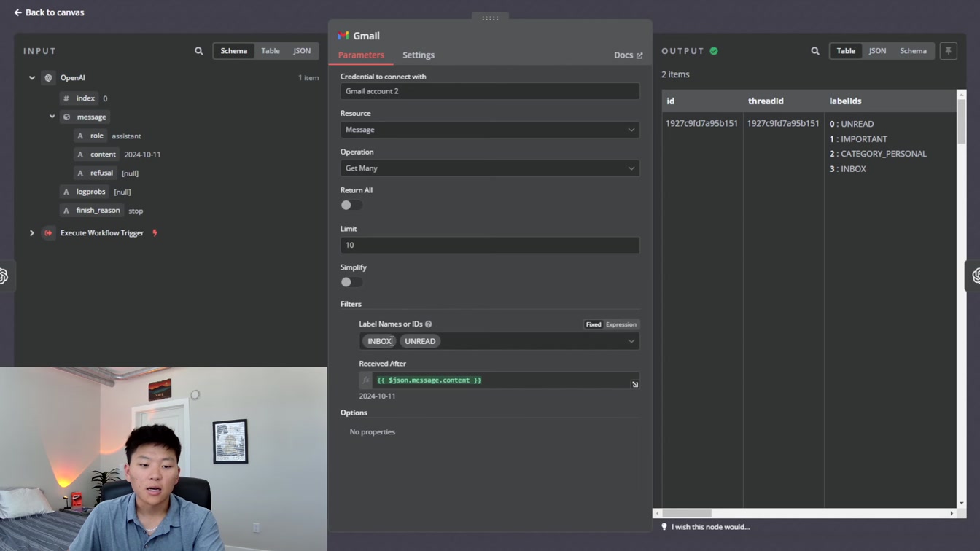Screen dimensions: 980x551
Task: Open the expression editor expand icon
Action: [635, 384]
